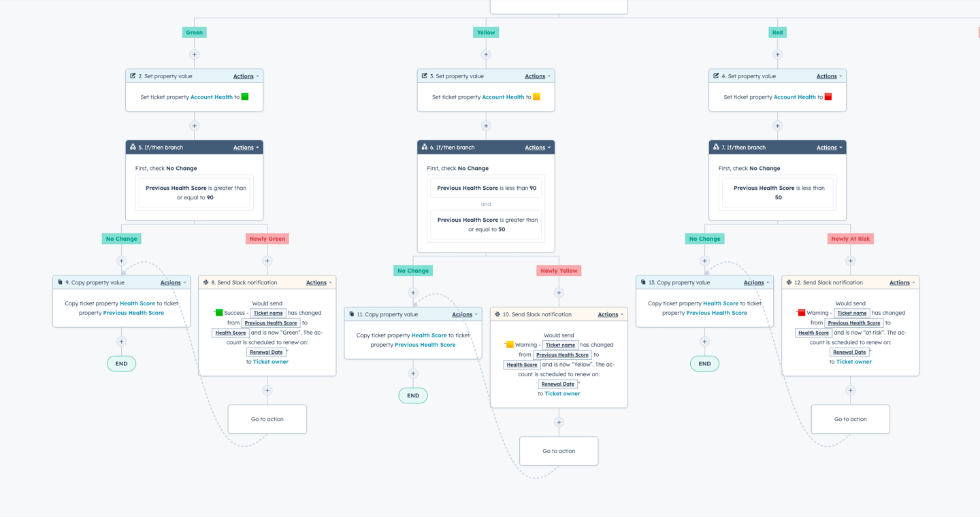Expand Actions dropdown on step 10 Slack notification
The width and height of the screenshot is (980, 517).
(x=610, y=314)
